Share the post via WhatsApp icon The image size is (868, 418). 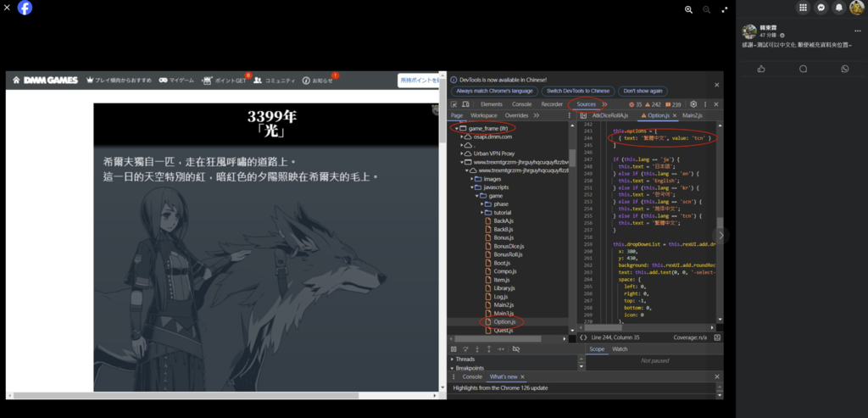(845, 69)
